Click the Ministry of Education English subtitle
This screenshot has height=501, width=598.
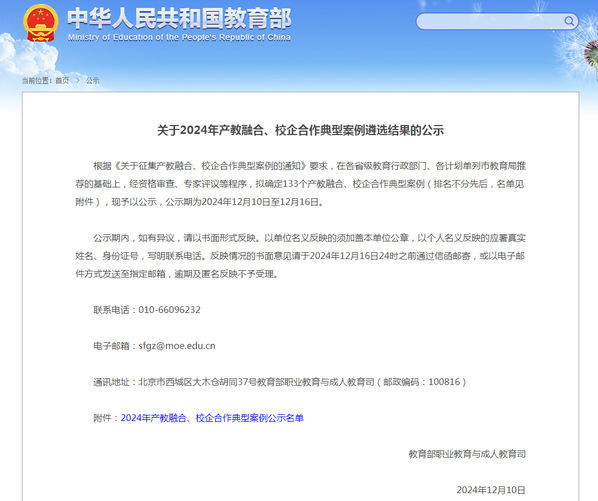click(179, 37)
